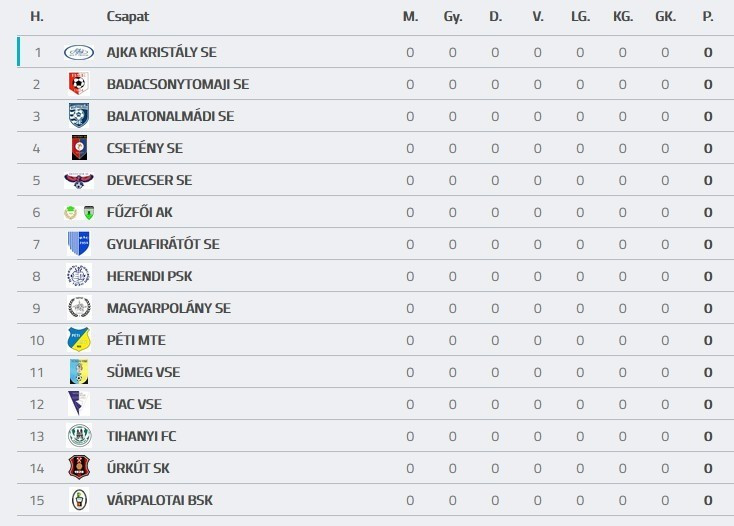Click the Herendi PSK team logo
The width and height of the screenshot is (734, 526).
tap(78, 276)
